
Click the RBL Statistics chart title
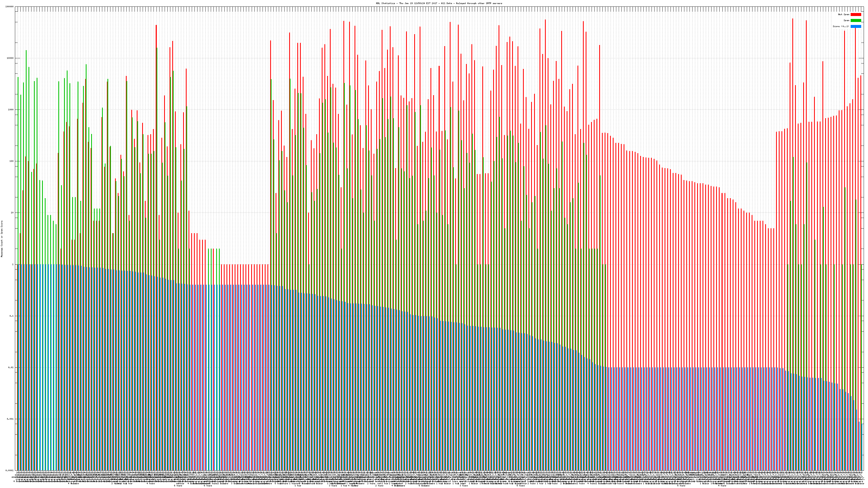point(439,3)
